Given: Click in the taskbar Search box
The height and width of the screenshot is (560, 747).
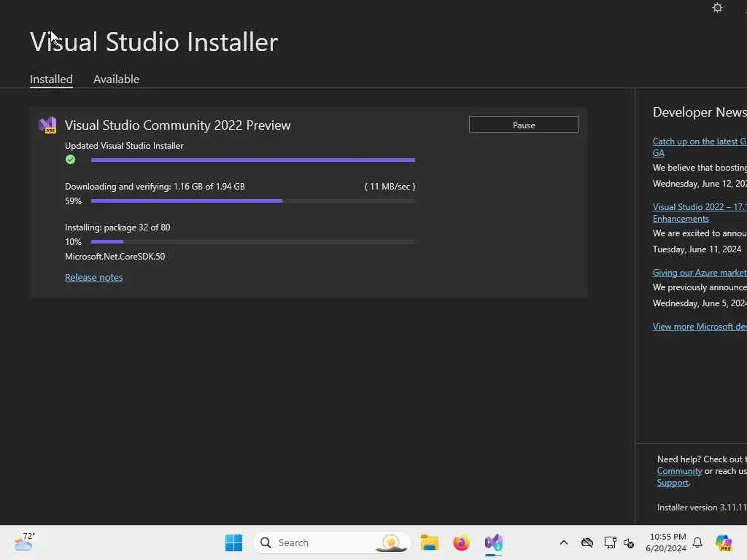Looking at the screenshot, I should [332, 542].
